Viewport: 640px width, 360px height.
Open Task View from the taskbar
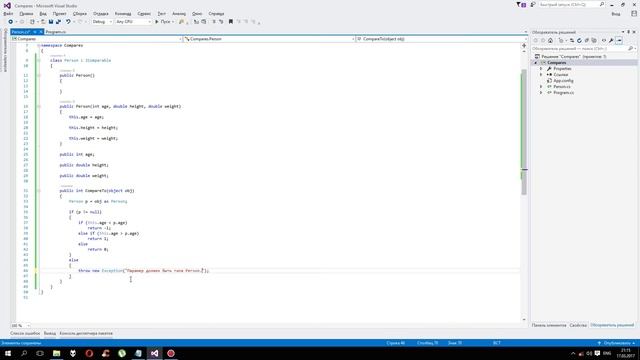pos(40,353)
